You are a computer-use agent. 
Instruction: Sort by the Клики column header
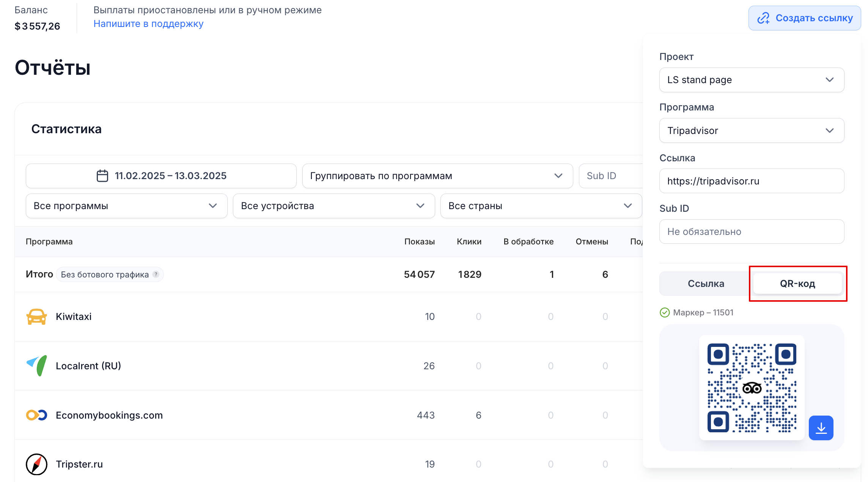[469, 241]
